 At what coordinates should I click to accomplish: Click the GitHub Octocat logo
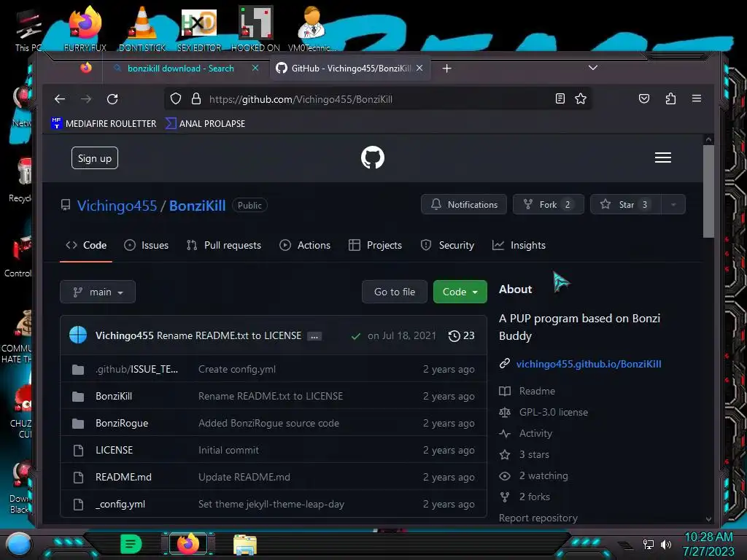pyautogui.click(x=373, y=157)
